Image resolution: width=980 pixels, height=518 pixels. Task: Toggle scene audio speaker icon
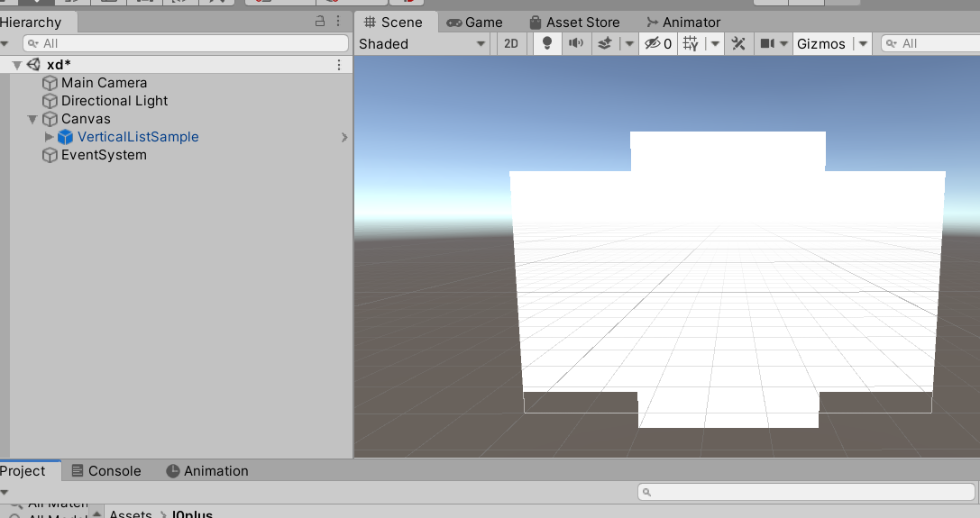tap(575, 44)
